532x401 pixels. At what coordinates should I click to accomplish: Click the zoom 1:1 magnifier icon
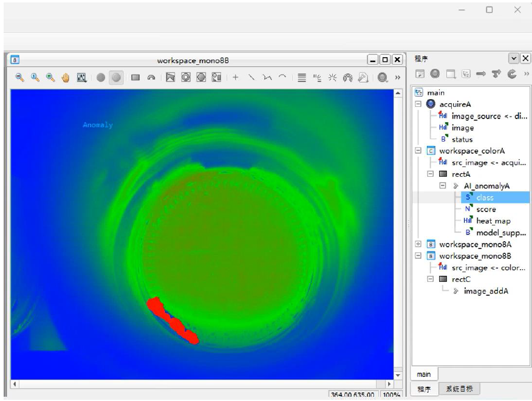click(35, 77)
